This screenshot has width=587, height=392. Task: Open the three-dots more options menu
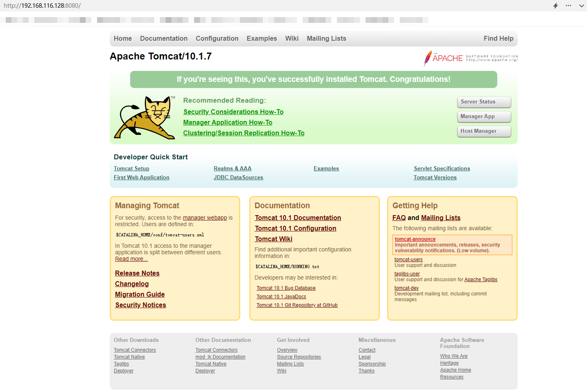point(568,6)
